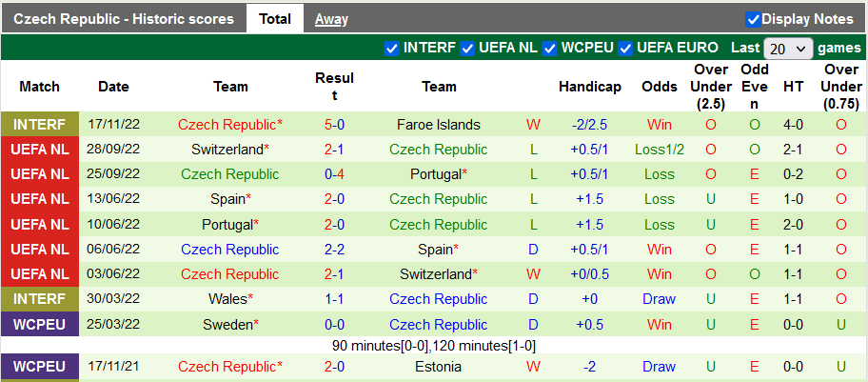
Task: Open Faroe Islands team link
Action: pos(439,125)
